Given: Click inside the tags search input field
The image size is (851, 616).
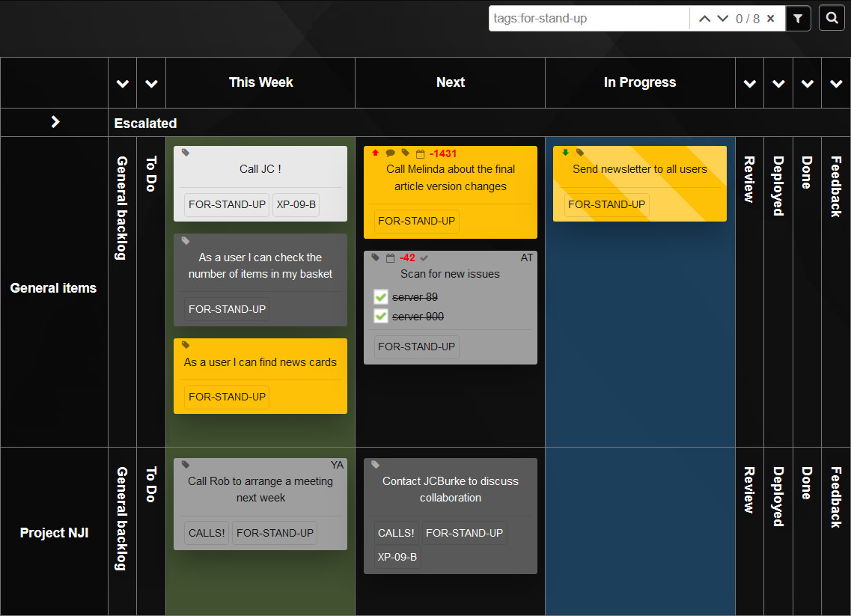Looking at the screenshot, I should [588, 18].
